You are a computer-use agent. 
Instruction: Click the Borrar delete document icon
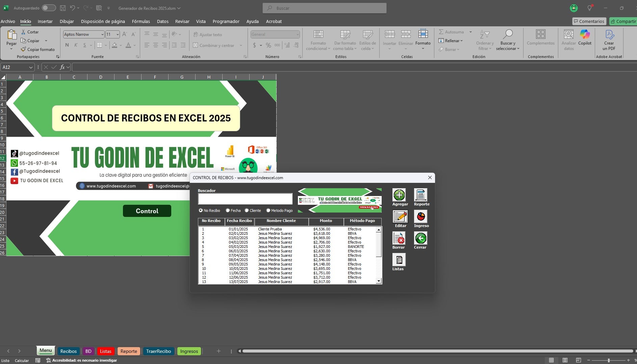[399, 238]
